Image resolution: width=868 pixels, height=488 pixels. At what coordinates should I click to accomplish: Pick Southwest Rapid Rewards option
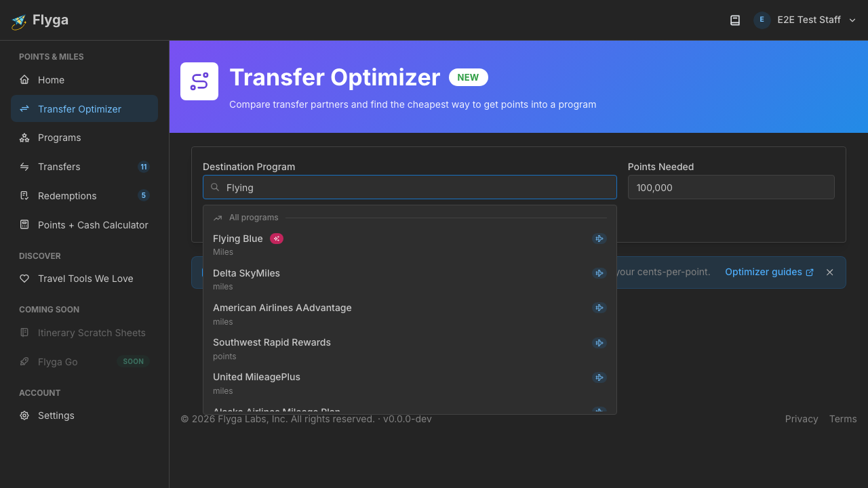(x=410, y=349)
